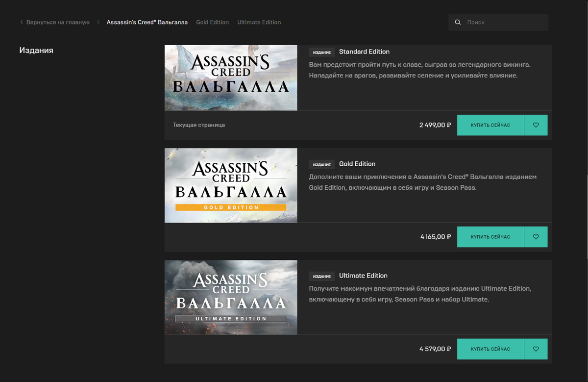Add Ultimate Edition to wishlist via heart icon
Viewport: 588px width, 382px height.
pyautogui.click(x=536, y=349)
